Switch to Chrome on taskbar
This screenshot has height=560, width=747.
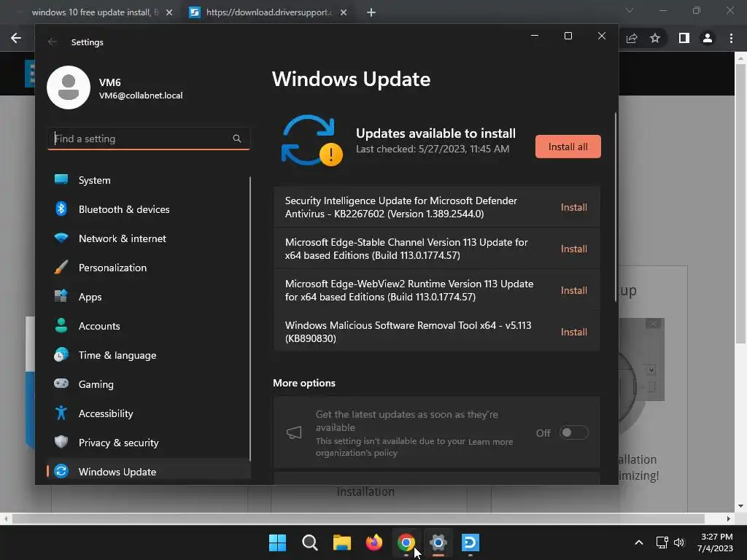(406, 542)
